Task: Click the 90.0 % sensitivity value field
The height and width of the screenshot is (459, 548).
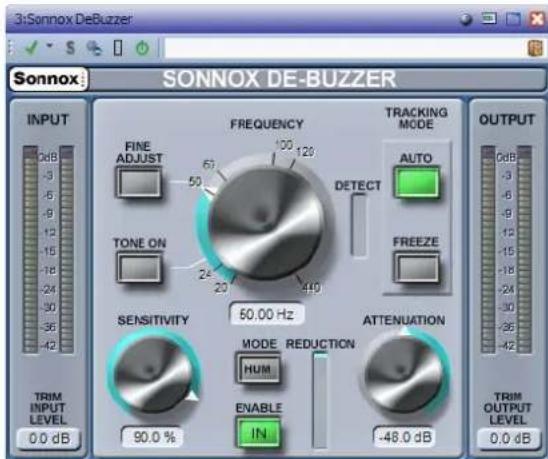Action: click(x=152, y=437)
